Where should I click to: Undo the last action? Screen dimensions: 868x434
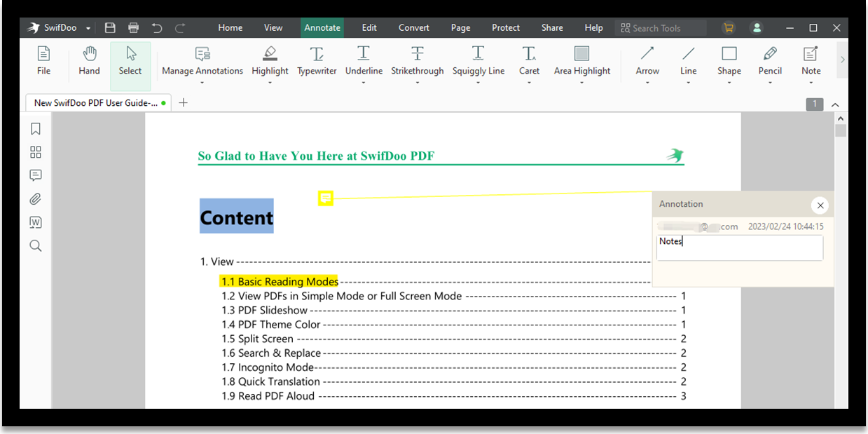click(157, 28)
